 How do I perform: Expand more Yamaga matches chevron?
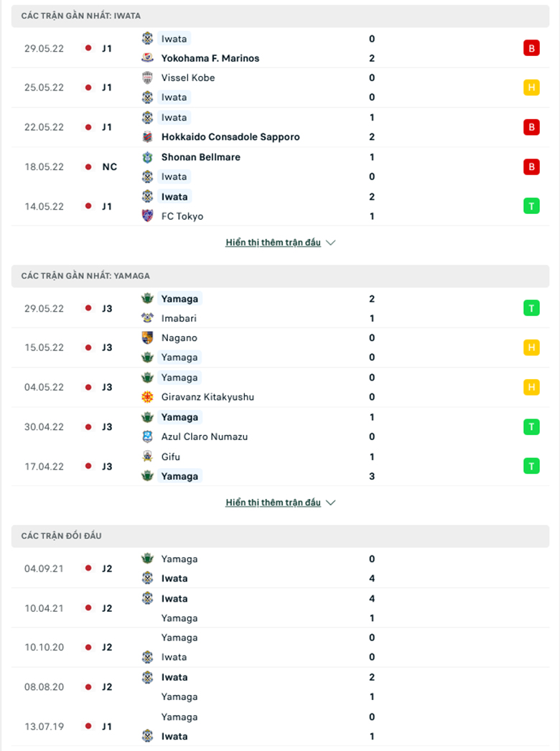pos(330,503)
